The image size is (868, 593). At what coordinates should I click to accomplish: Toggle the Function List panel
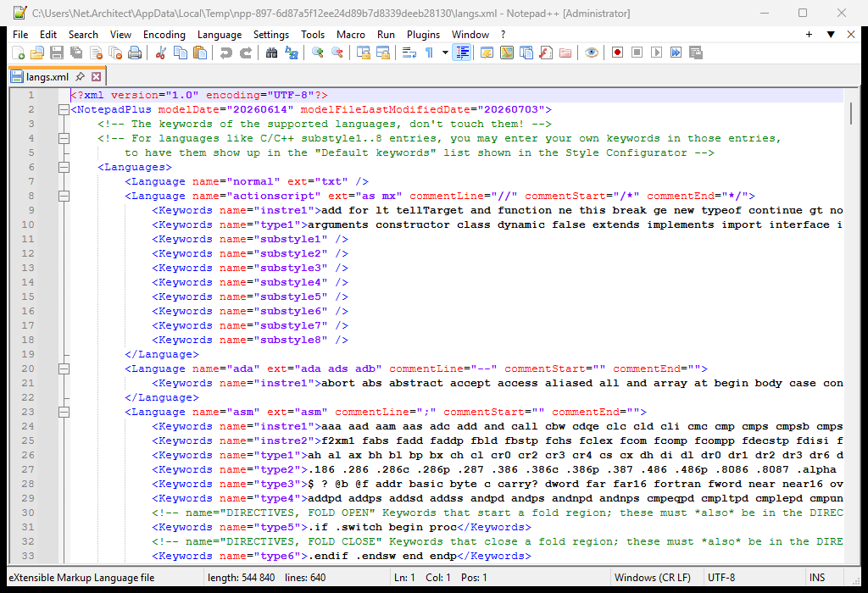click(546, 53)
